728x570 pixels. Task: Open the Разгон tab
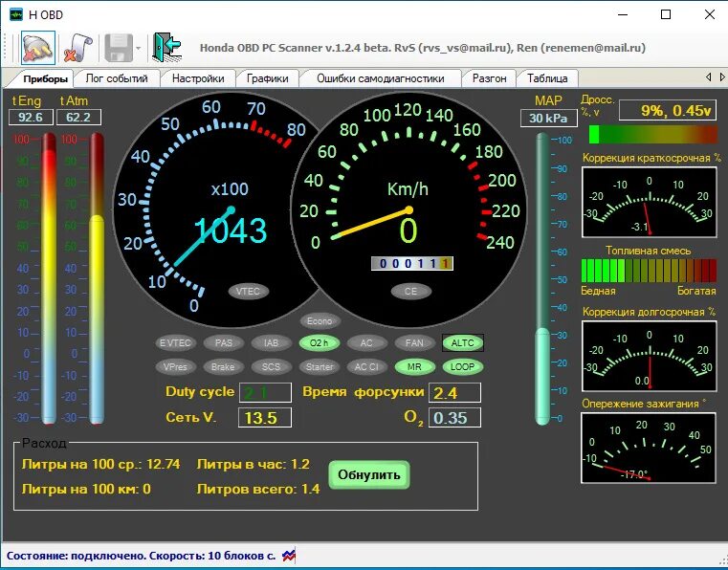pos(489,78)
